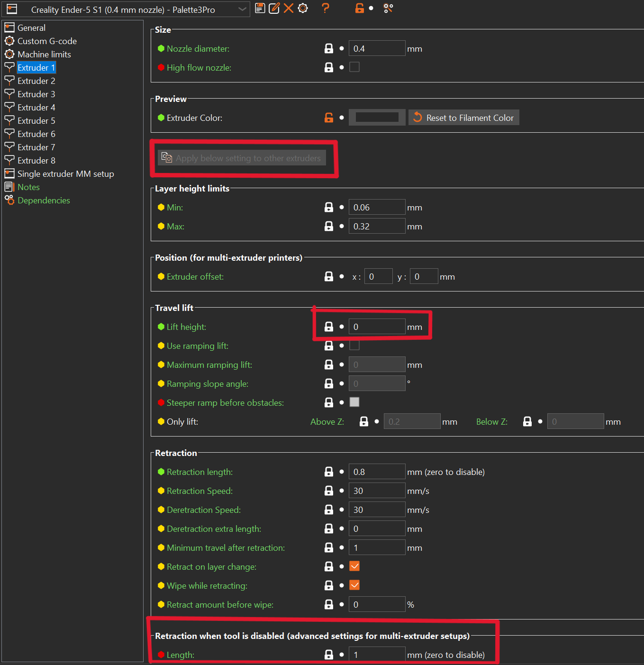The height and width of the screenshot is (665, 644).
Task: Click the Retraction length input field
Action: [377, 471]
